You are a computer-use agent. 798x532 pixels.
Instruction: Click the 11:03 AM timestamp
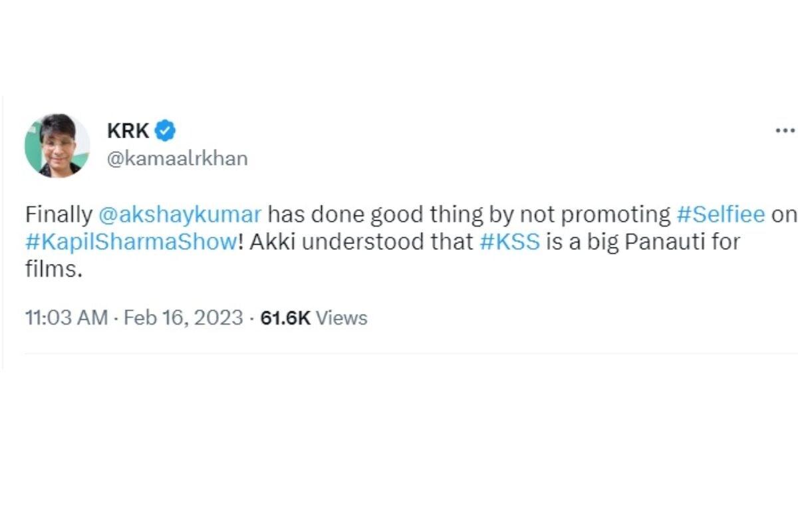(66, 318)
